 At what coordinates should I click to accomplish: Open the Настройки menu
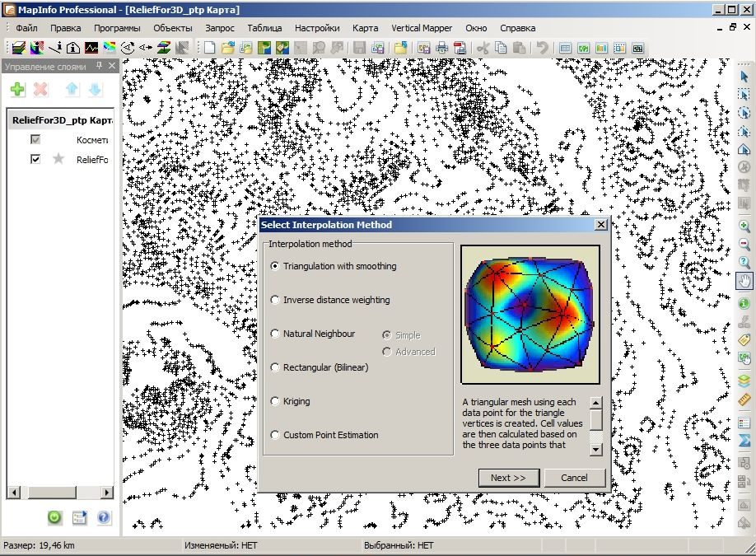(317, 28)
